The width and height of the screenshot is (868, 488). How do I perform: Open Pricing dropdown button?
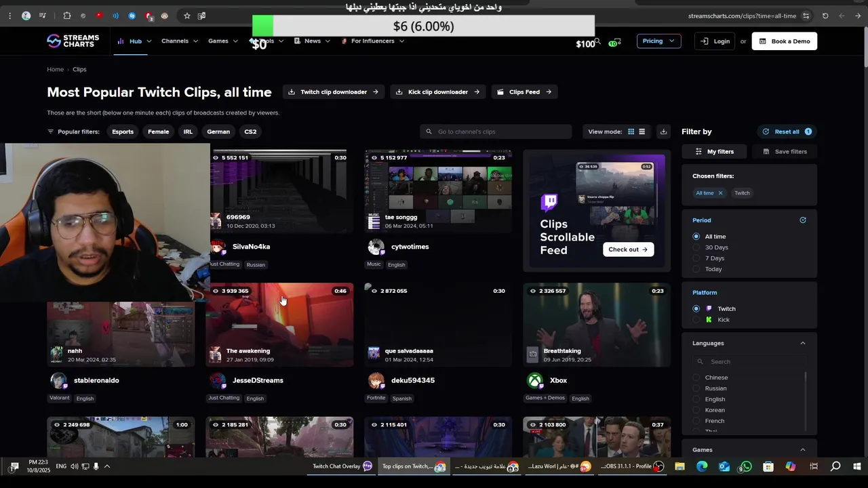[x=658, y=41]
